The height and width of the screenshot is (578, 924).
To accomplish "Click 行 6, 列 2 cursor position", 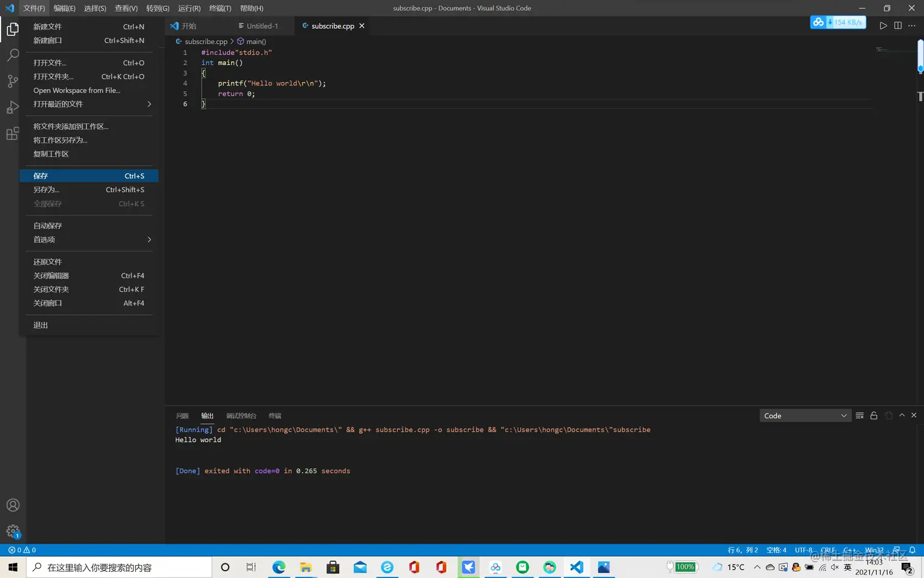I will 743,550.
